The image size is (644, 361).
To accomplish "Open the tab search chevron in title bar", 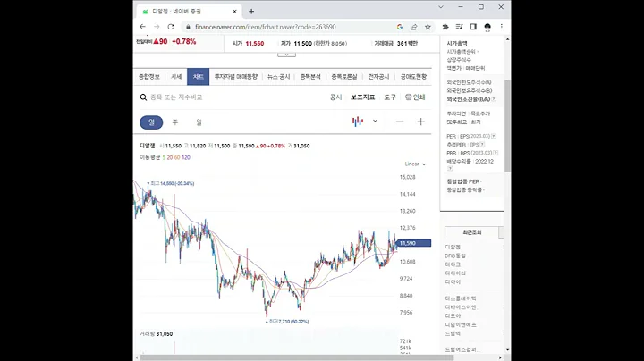I will [441, 7].
